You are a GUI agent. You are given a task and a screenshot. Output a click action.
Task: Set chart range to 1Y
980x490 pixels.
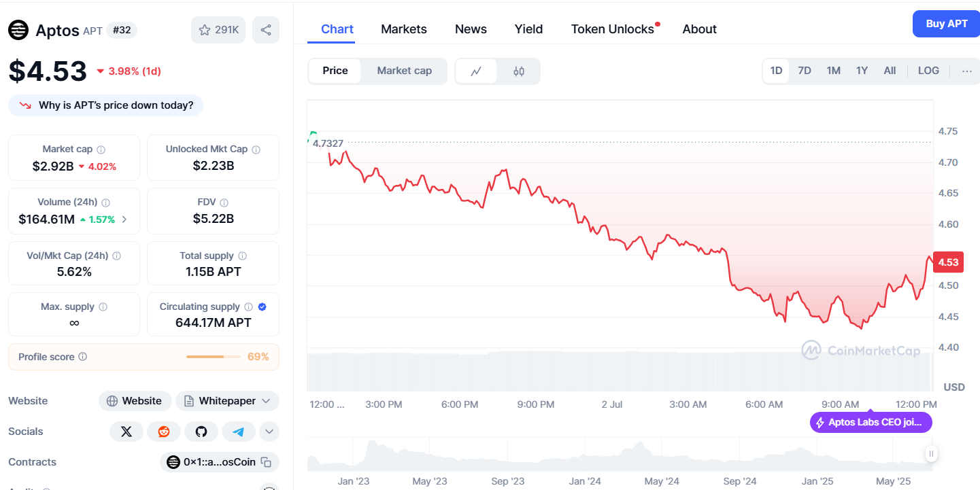click(x=862, y=71)
